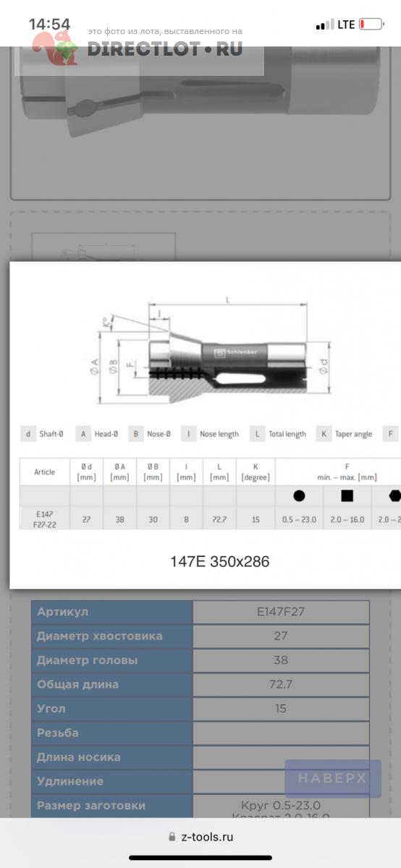Tap the '0.5 – 23.0' round range cell
This screenshot has height=868, width=401.
pos(299,519)
